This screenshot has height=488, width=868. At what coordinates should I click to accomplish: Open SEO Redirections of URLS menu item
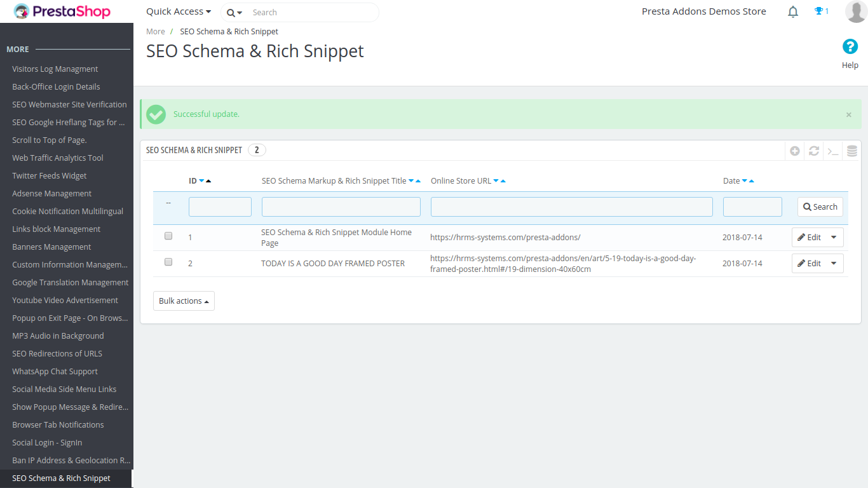coord(57,354)
